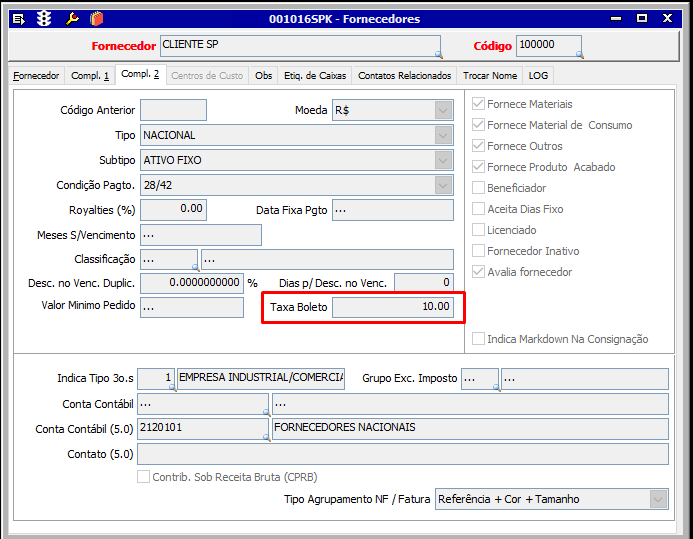
Task: Toggle Fornece Material de Consumo checkbox
Action: coord(478,125)
